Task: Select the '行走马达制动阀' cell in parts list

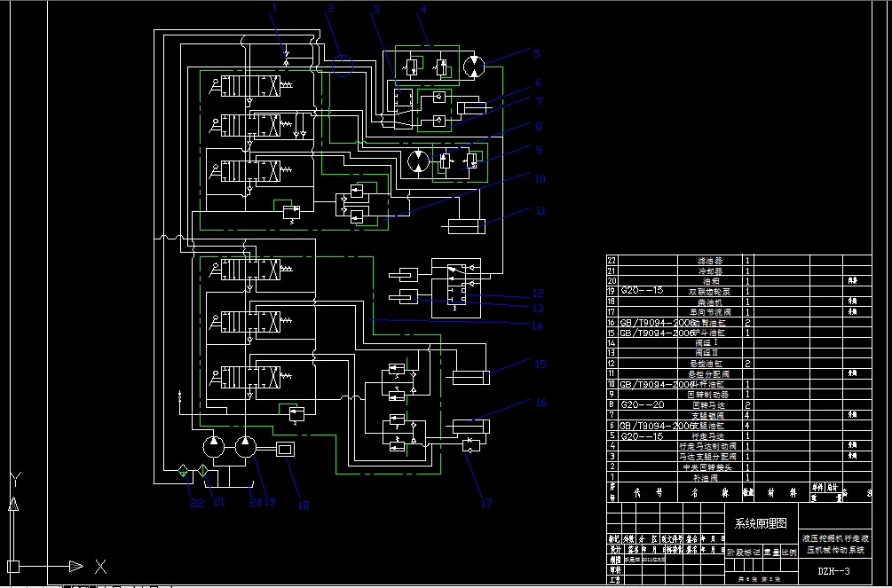Action: tap(711, 446)
